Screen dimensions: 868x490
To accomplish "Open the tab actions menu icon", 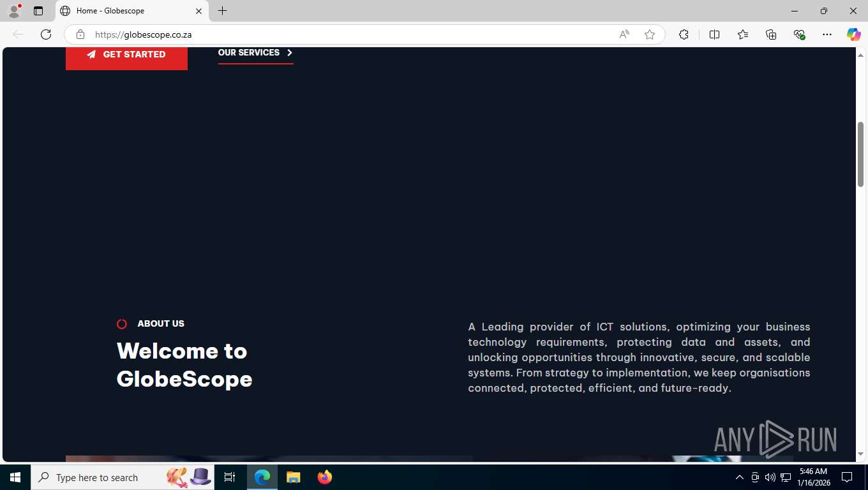I will pos(38,11).
